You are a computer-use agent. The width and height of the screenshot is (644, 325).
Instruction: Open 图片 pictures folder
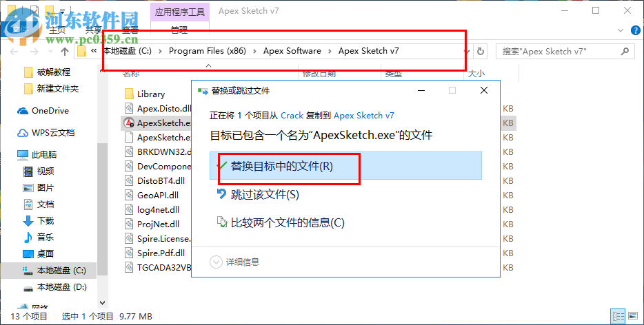pyautogui.click(x=46, y=187)
